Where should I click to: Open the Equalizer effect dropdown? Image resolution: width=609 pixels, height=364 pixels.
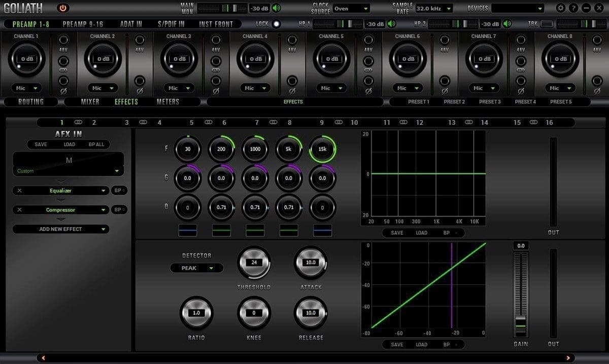pyautogui.click(x=61, y=191)
